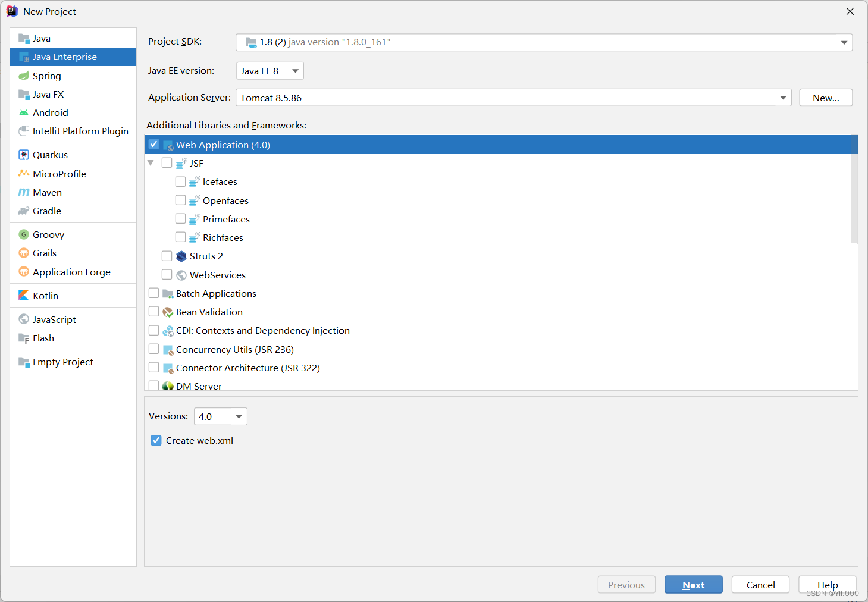Enable the Primefaces checkbox
868x602 pixels.
tap(181, 219)
